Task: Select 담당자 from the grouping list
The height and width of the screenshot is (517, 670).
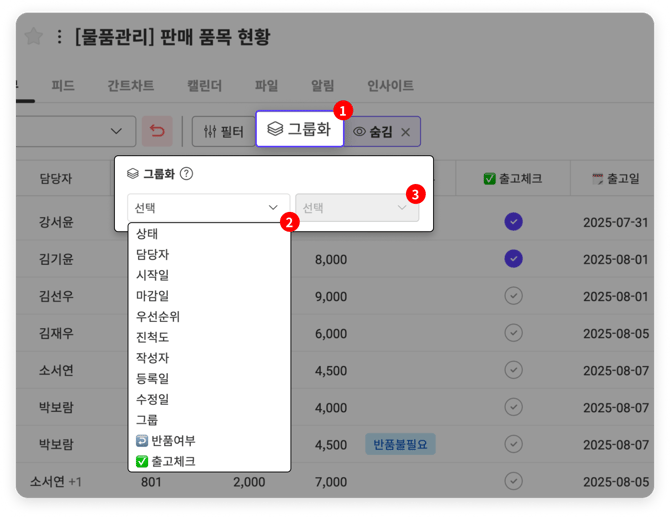Action: 153,254
